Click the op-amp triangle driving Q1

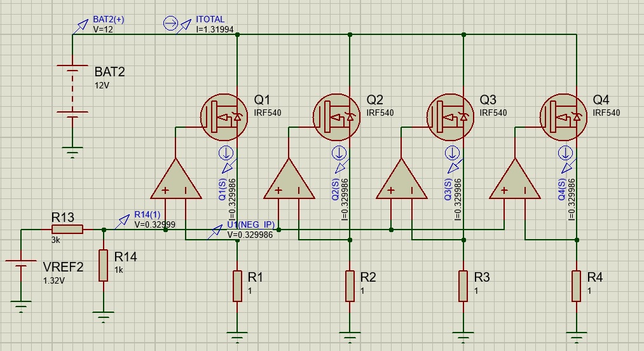pyautogui.click(x=176, y=179)
